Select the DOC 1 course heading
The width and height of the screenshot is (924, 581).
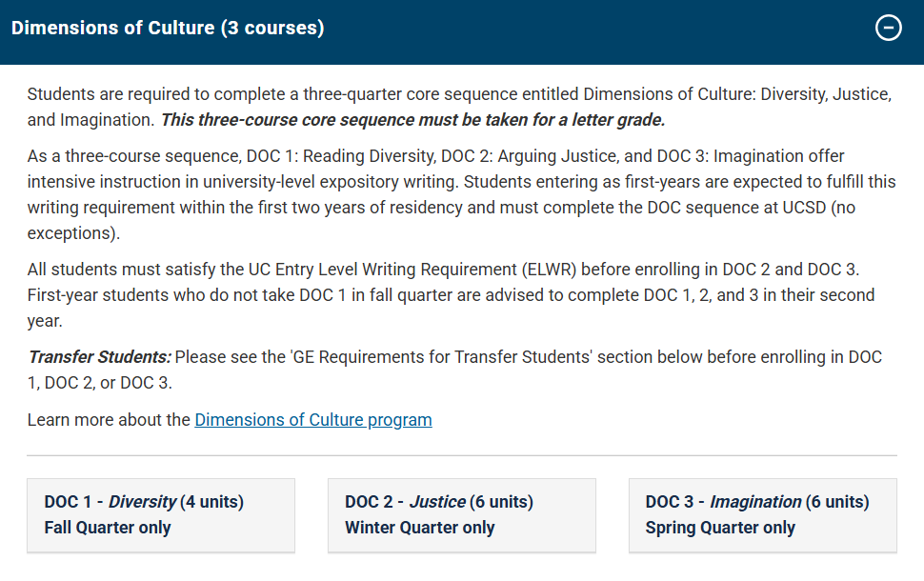click(144, 502)
